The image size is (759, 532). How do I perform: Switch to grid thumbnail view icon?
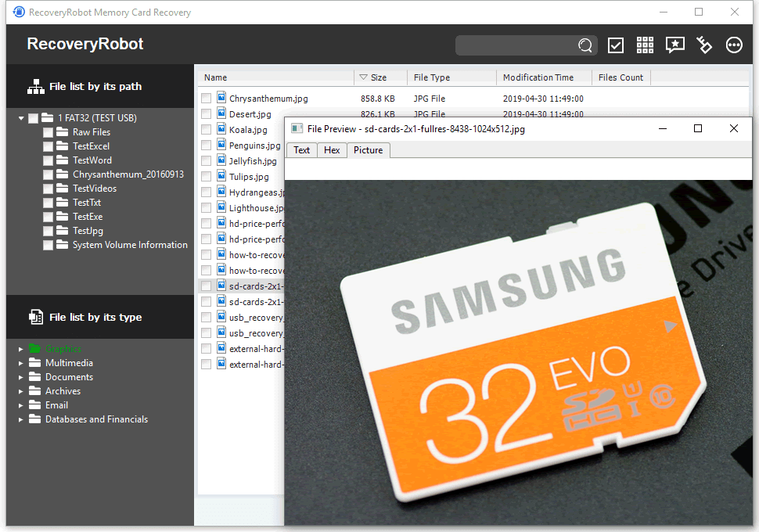(x=645, y=45)
